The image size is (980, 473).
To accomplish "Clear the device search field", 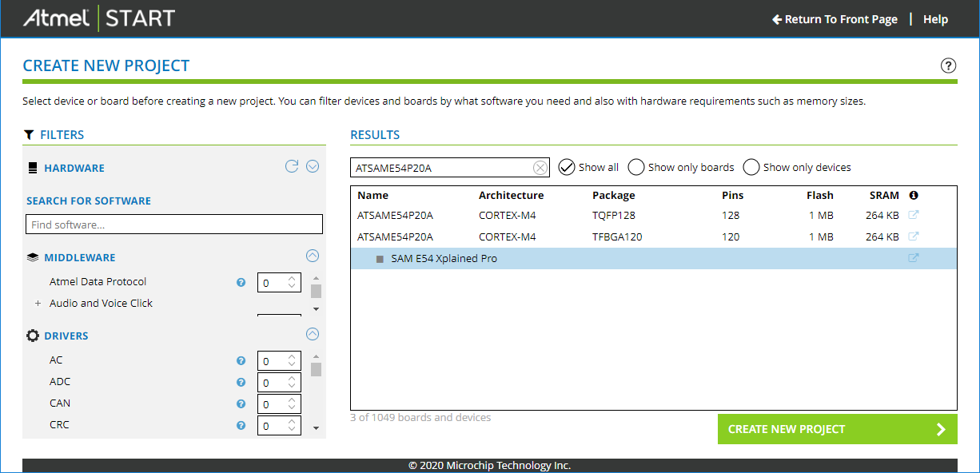I will [x=540, y=168].
